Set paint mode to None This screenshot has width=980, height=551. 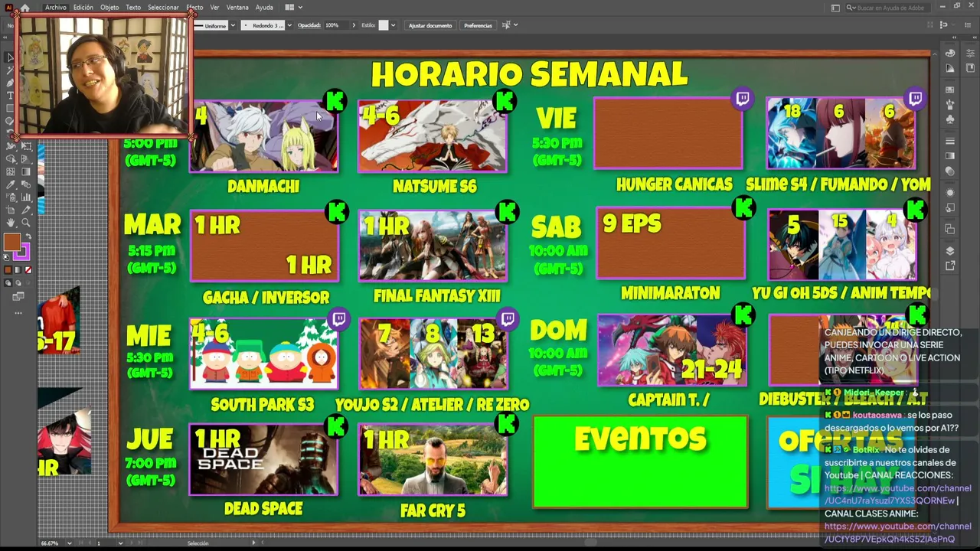(x=28, y=270)
